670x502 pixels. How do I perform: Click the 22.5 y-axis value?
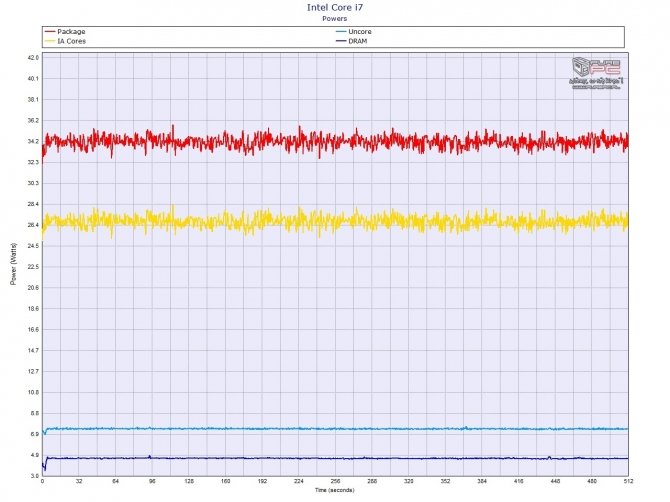point(33,267)
